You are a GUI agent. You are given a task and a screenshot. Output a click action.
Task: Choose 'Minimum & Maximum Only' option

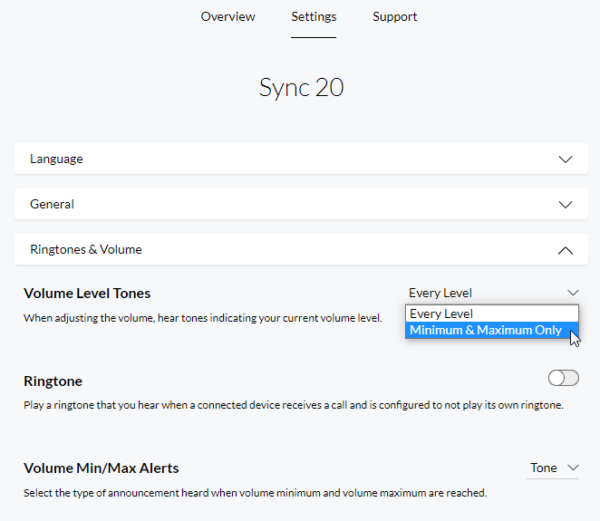[x=485, y=330]
